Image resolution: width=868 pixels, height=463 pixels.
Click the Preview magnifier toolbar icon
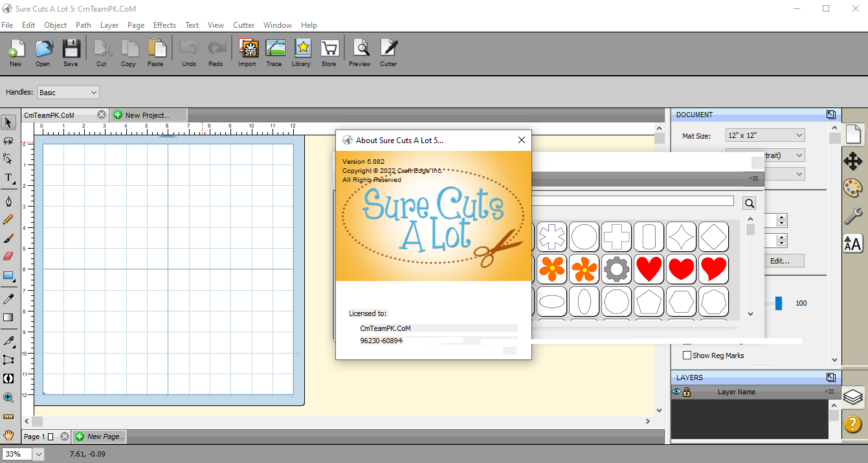point(360,52)
